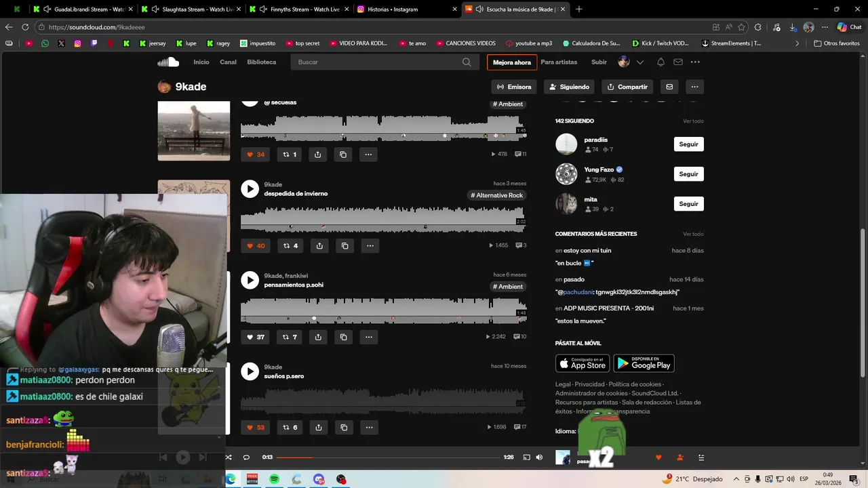The height and width of the screenshot is (488, 868).
Task: Repost the track 'despedida de invierno'
Action: [x=290, y=245]
